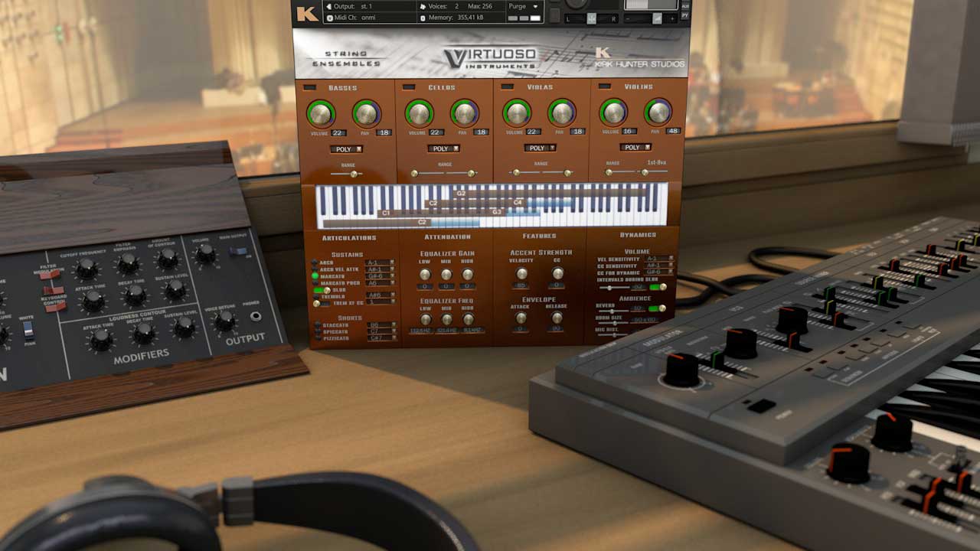The height and width of the screenshot is (551, 980).
Task: Toggle the Slur switch
Action: point(322,290)
